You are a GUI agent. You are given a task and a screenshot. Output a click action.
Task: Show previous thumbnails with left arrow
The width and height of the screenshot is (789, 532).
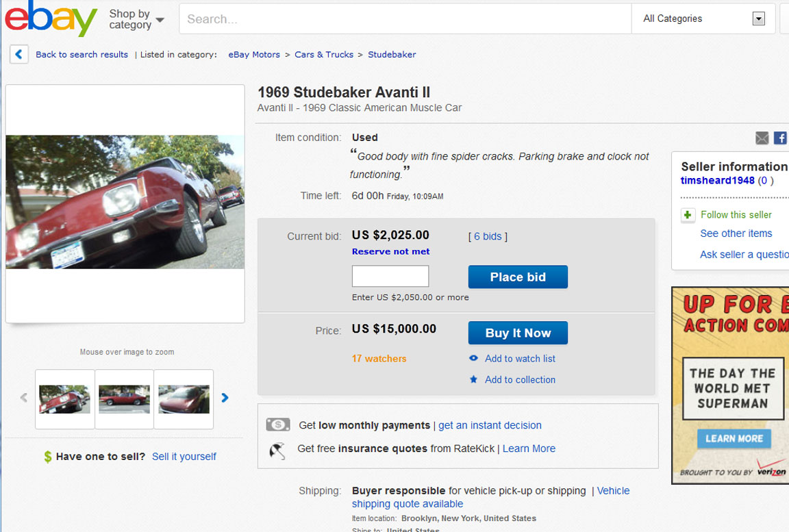tap(24, 398)
